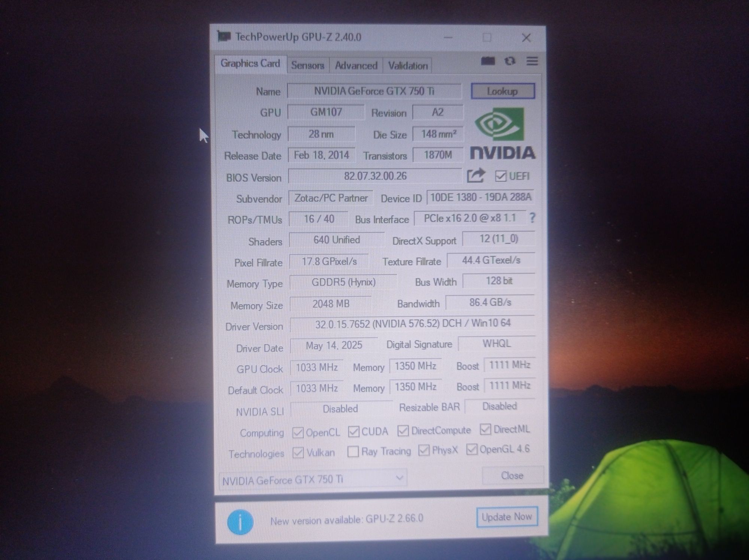Image resolution: width=749 pixels, height=560 pixels.
Task: Click the blue info icon in update bar
Action: tap(240, 522)
